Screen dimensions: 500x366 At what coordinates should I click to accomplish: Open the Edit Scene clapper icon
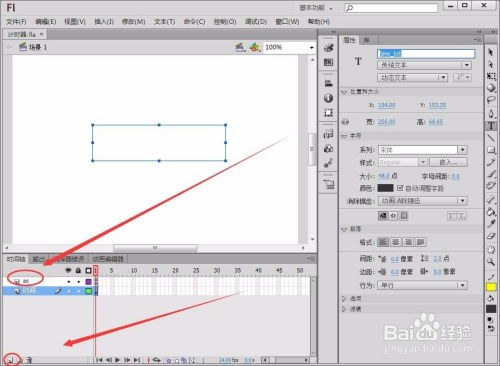click(239, 47)
